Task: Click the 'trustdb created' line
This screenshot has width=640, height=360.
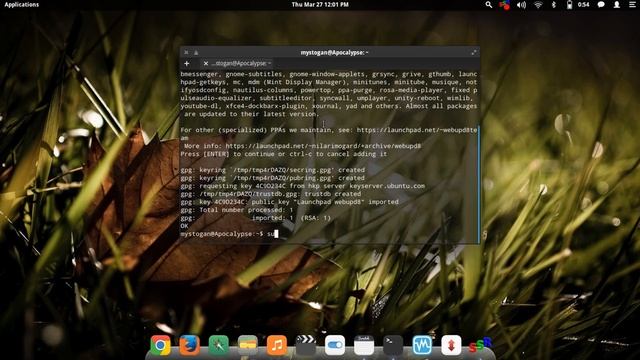Action: click(x=271, y=194)
